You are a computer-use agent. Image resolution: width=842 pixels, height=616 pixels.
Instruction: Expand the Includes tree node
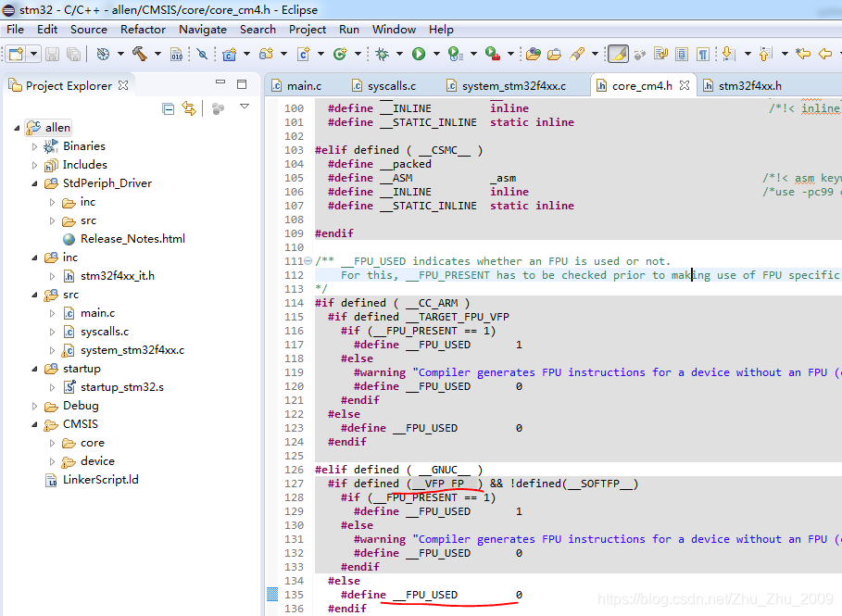pyautogui.click(x=34, y=165)
